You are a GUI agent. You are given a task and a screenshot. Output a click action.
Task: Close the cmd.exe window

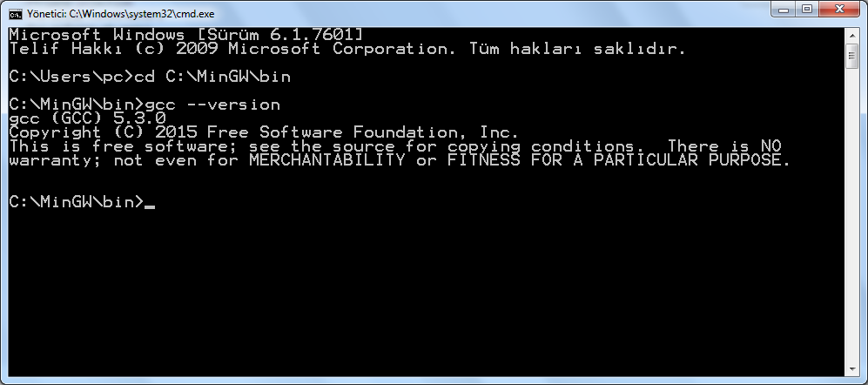[839, 9]
